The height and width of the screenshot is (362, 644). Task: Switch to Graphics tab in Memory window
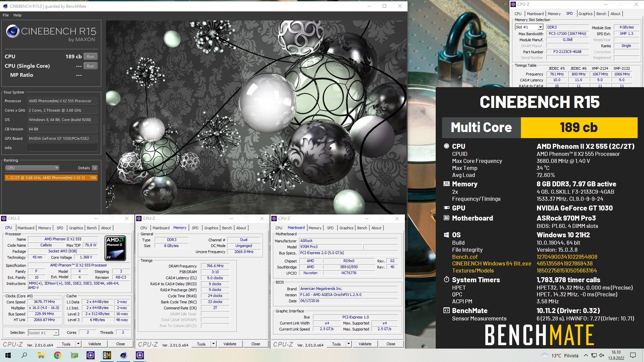point(211,228)
